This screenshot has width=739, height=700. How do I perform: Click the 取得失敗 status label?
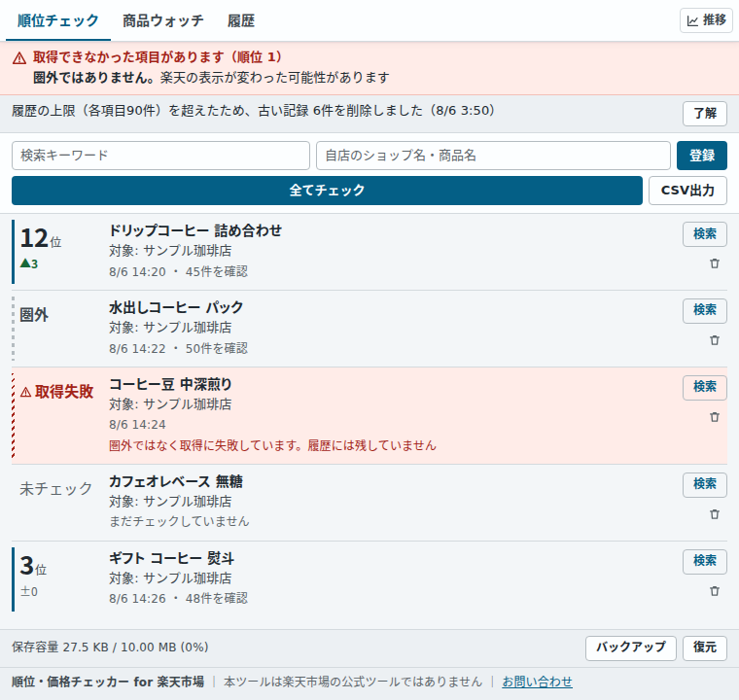click(64, 392)
